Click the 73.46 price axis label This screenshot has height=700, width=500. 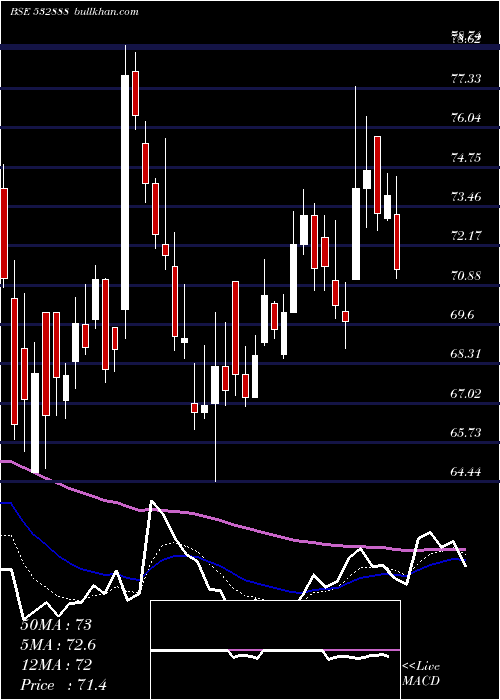coord(466,196)
